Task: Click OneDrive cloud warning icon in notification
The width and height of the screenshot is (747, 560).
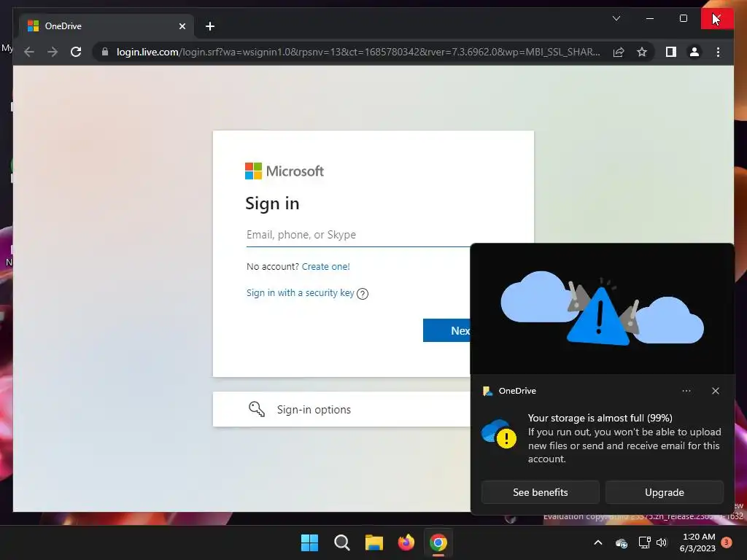Action: 499,434
